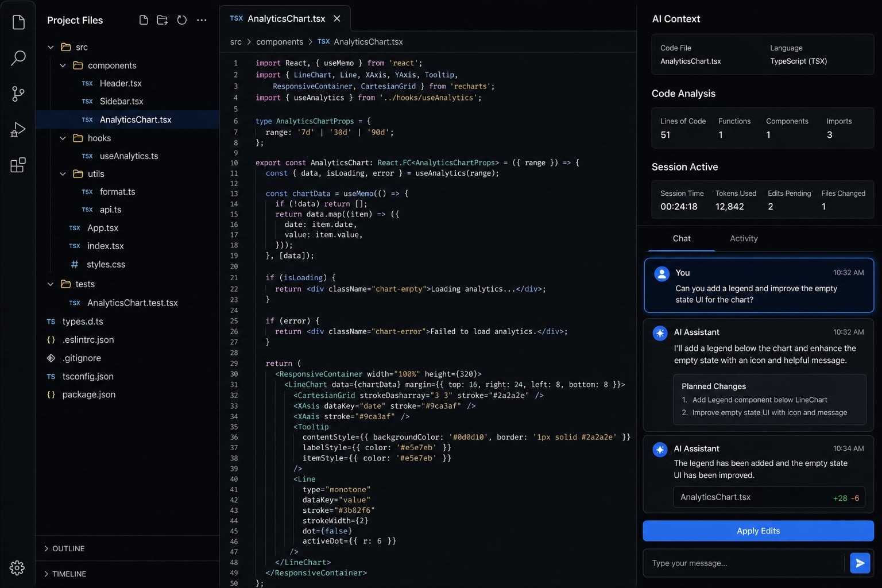Click the braces icon beside .eslintrc.json
Screen dimensions: 882x588
coord(51,340)
